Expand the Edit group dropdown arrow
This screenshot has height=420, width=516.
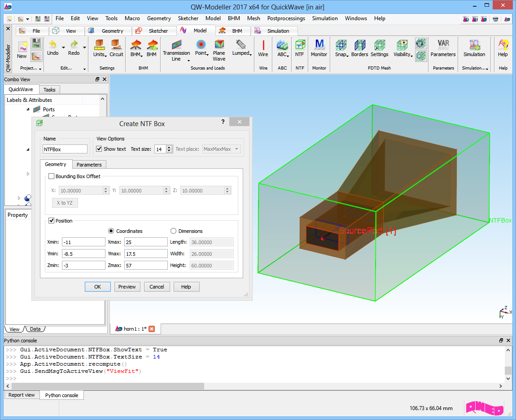(x=84, y=69)
